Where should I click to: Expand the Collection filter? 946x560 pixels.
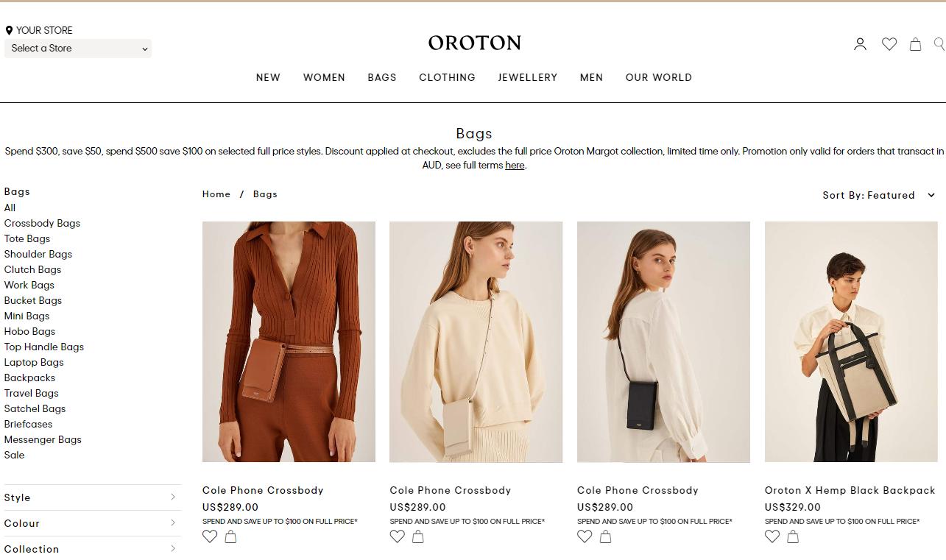pos(91,549)
